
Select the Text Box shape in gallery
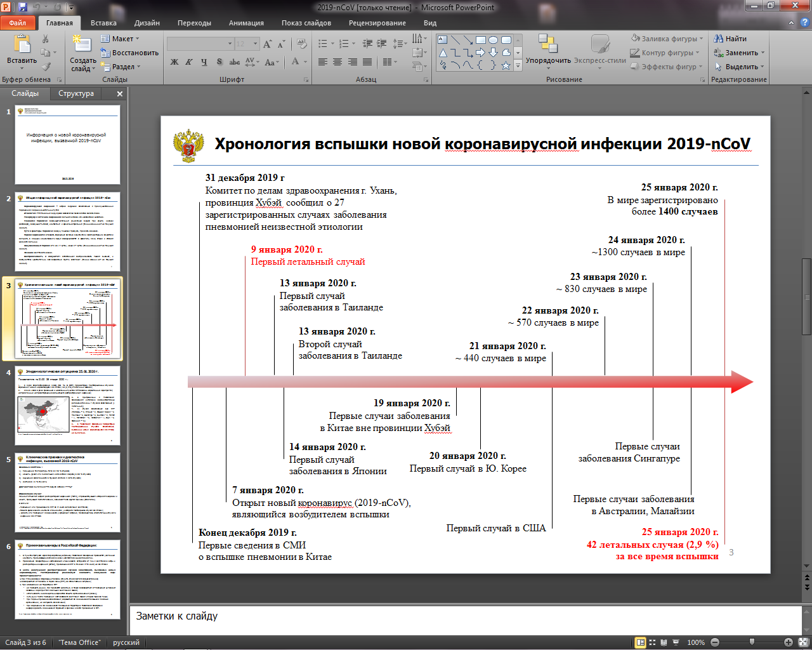pyautogui.click(x=443, y=40)
